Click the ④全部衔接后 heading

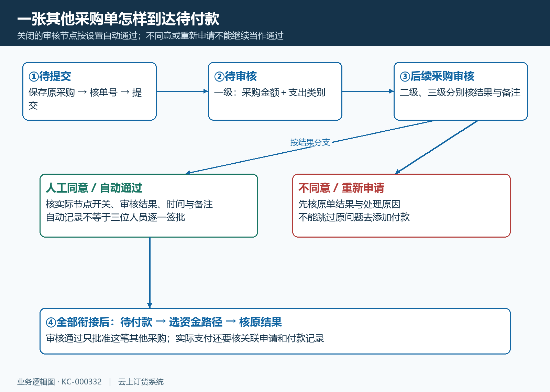(x=164, y=322)
